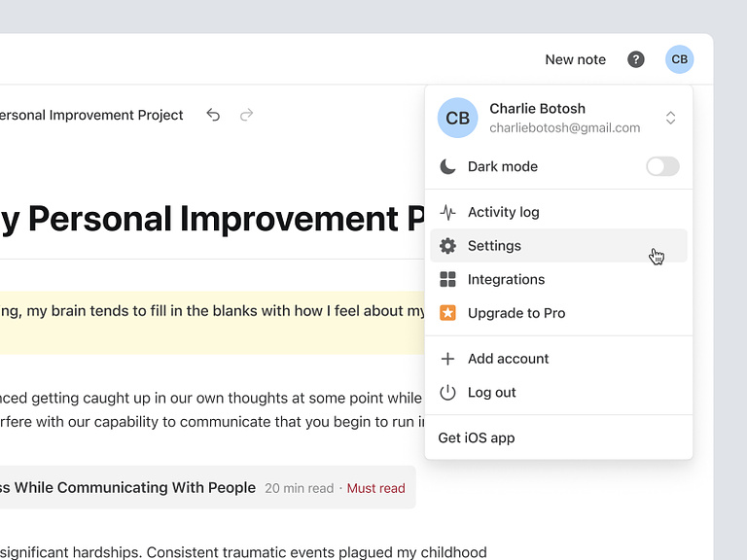Choose Upgrade to Pro menu item
The image size is (747, 560).
pyautogui.click(x=516, y=313)
